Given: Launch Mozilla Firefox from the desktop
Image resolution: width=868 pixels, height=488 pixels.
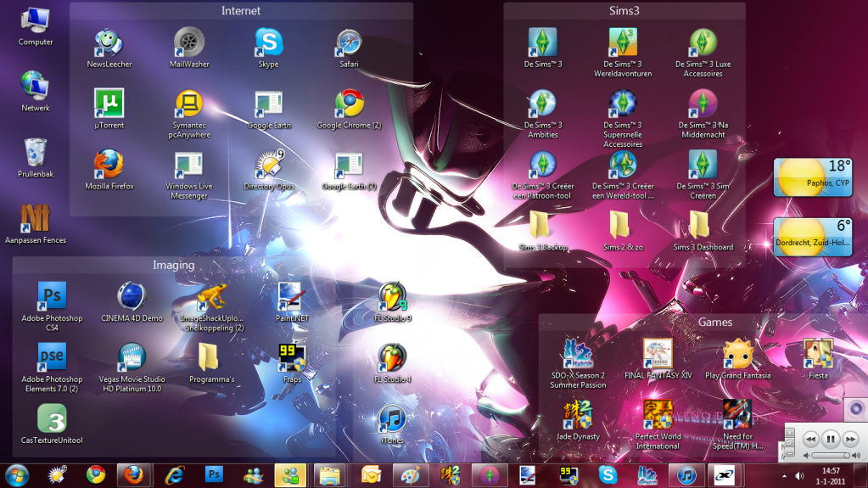Looking at the screenshot, I should point(109,170).
